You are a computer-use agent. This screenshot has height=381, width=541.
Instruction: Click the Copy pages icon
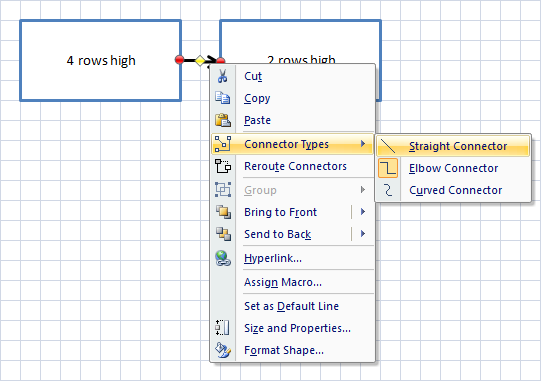(x=223, y=98)
